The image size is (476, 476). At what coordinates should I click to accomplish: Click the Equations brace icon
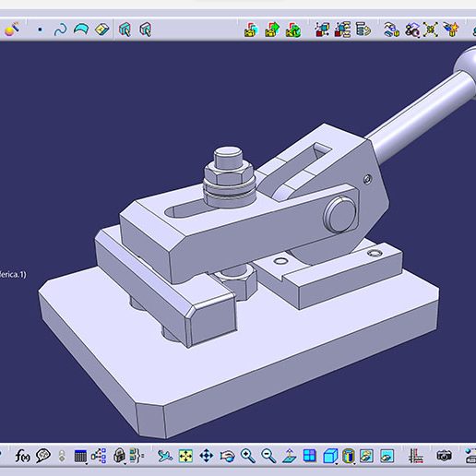point(137,456)
